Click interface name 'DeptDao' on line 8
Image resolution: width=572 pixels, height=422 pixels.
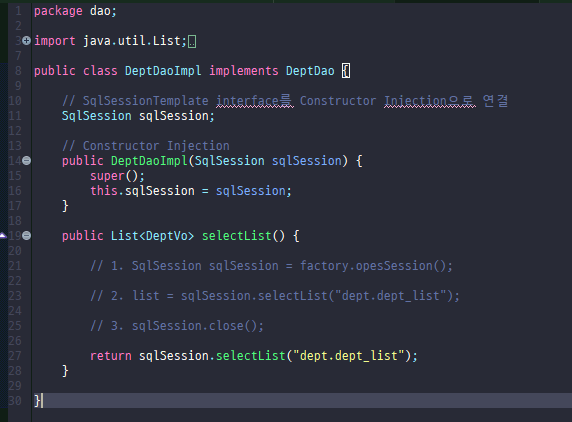click(310, 71)
